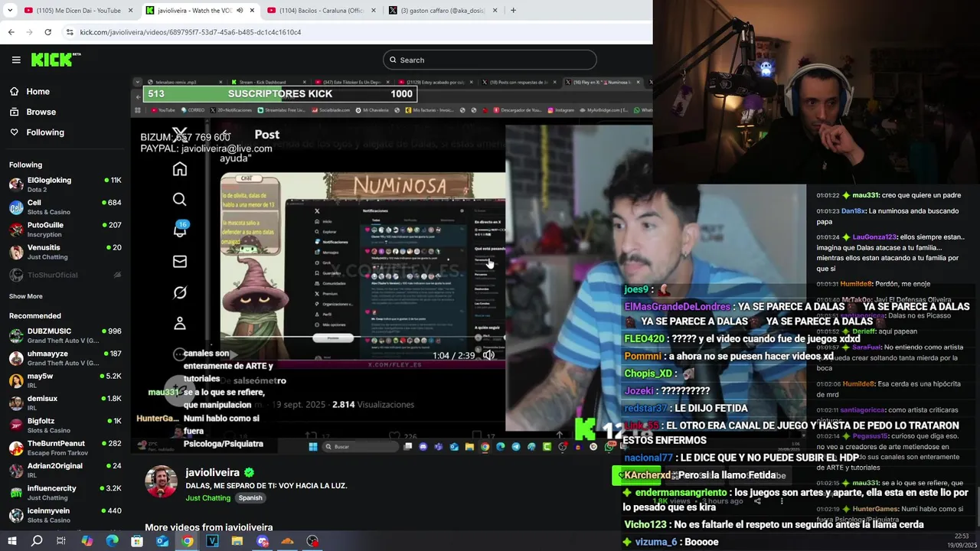Open offline TioShurOfficial channel
Screen dimensions: 980x551
[x=65, y=275]
